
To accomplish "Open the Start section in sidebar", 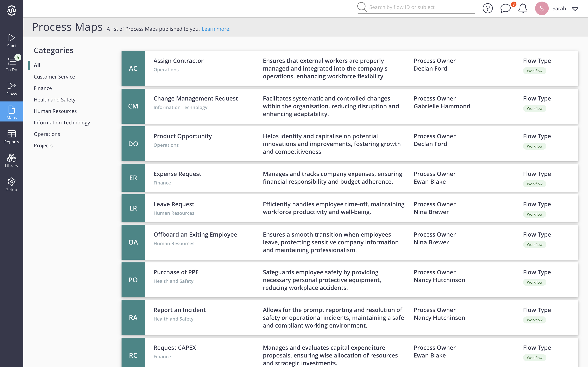I will point(11,41).
